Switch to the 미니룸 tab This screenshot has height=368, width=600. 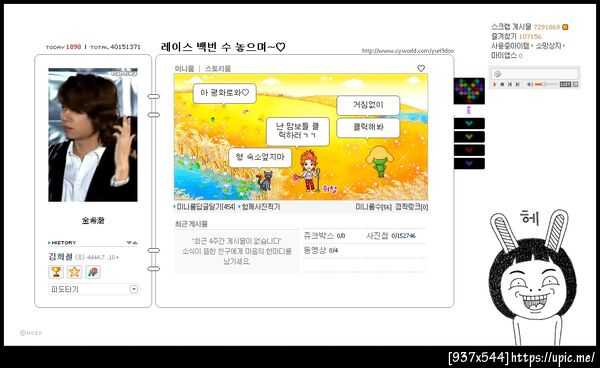[x=184, y=69]
